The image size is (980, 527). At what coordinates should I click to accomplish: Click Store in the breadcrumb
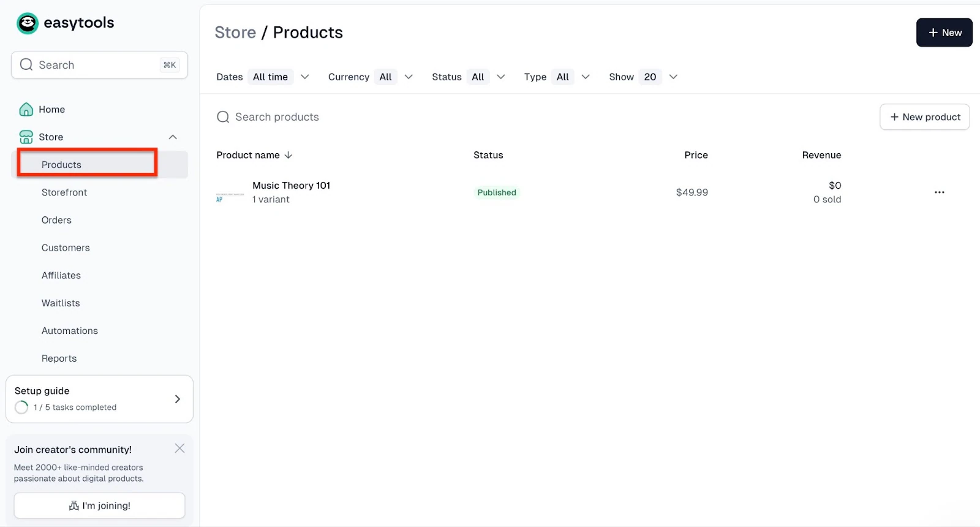[x=235, y=32]
